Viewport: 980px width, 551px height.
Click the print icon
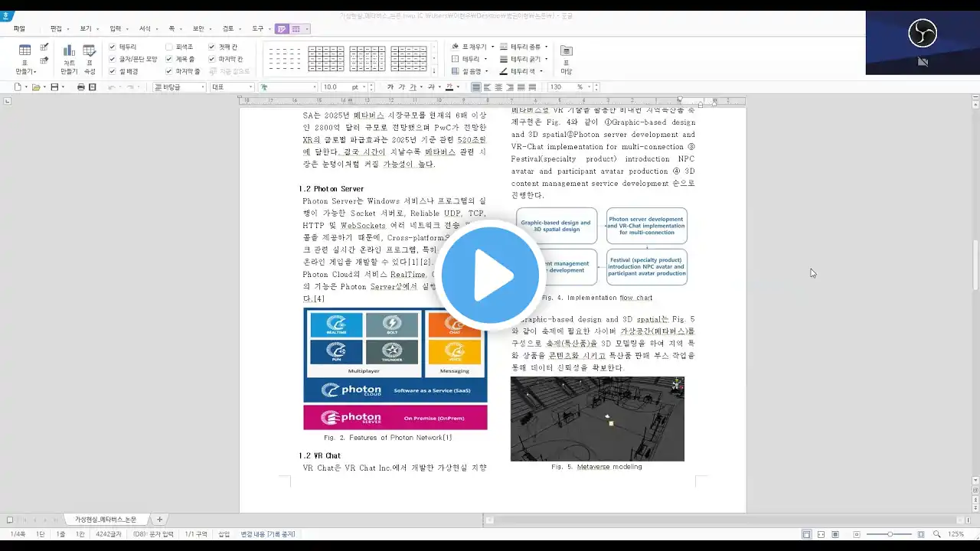click(81, 87)
